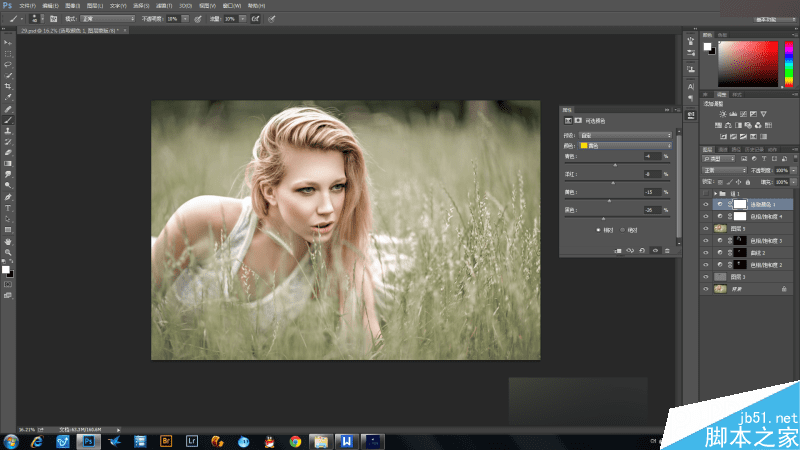This screenshot has width=800, height=450.
Task: Click the Windows Start button
Action: coord(11,440)
